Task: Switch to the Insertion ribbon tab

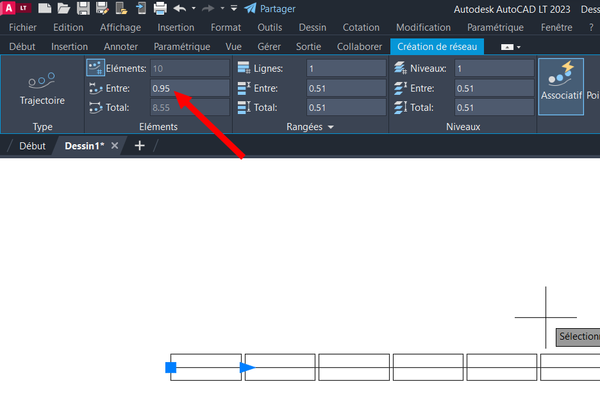Action: [69, 47]
